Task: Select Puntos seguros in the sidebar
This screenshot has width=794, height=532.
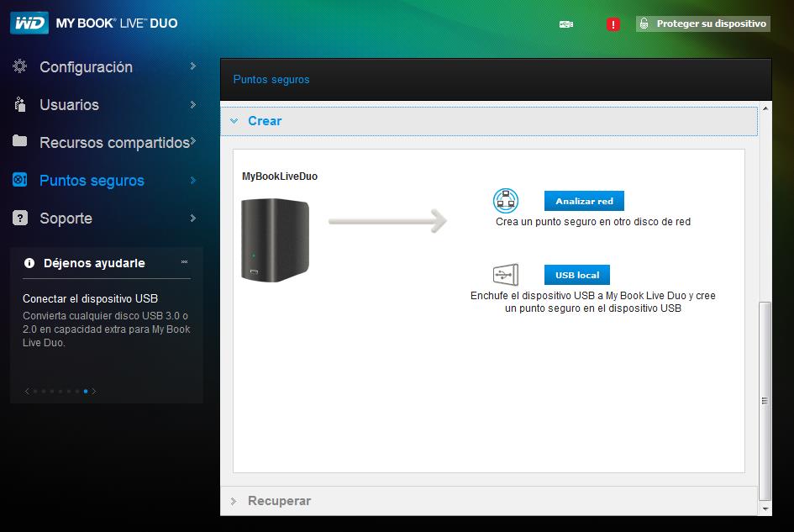Action: (92, 181)
